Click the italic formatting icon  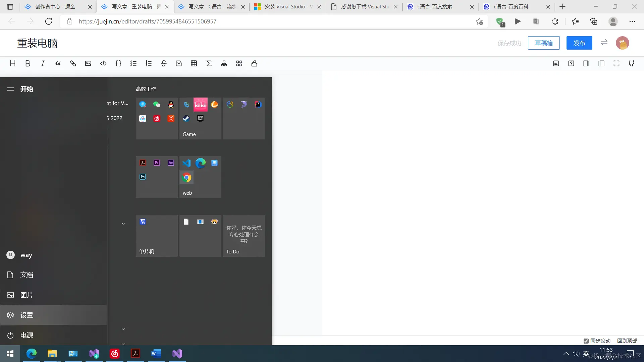pos(43,63)
